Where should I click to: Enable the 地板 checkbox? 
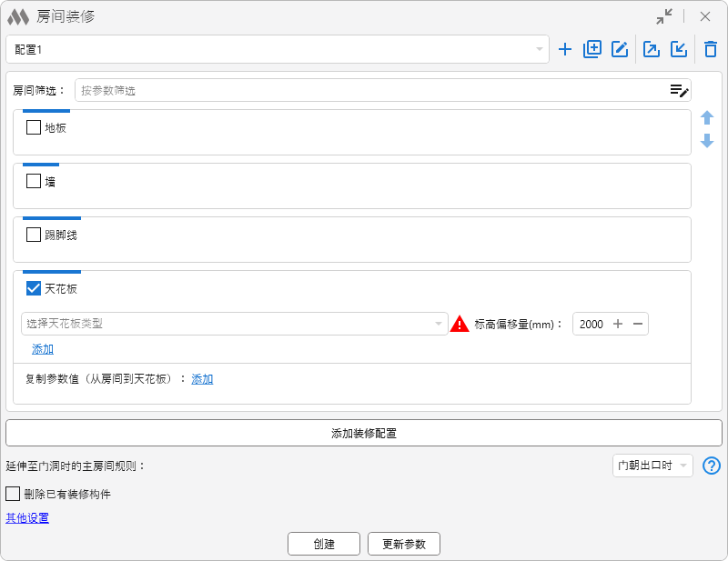[34, 127]
